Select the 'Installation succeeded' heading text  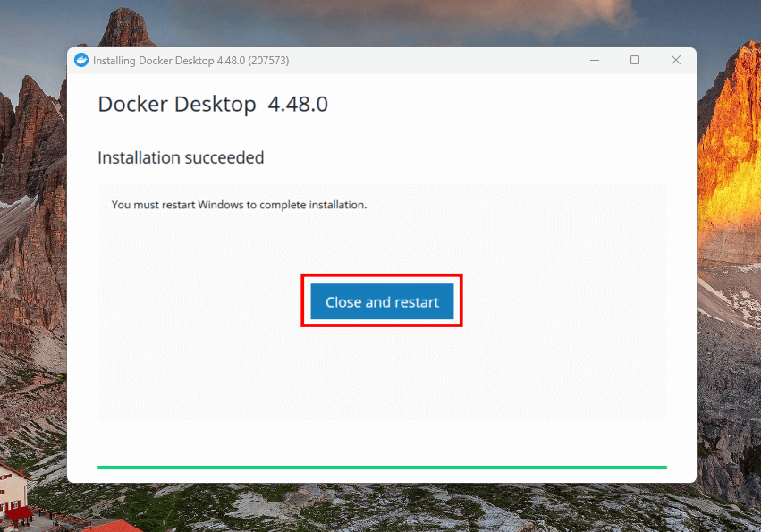(x=181, y=157)
